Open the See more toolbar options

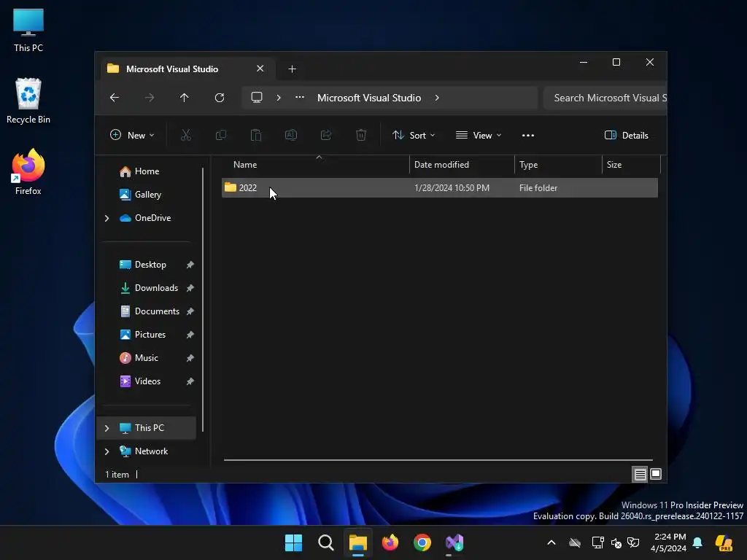tap(528, 135)
